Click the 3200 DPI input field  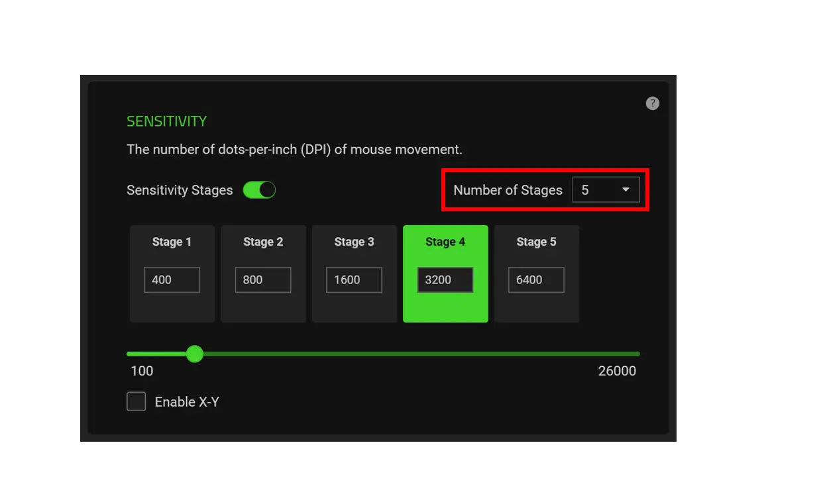click(445, 279)
